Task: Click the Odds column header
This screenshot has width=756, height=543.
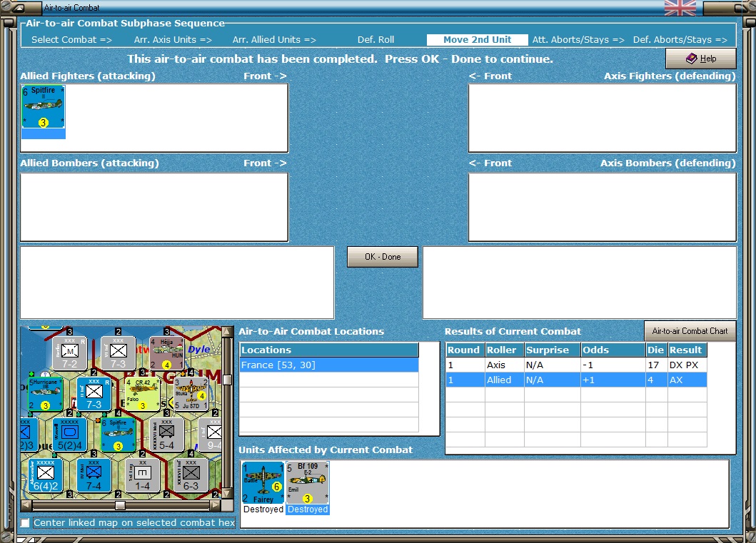Action: pos(613,350)
